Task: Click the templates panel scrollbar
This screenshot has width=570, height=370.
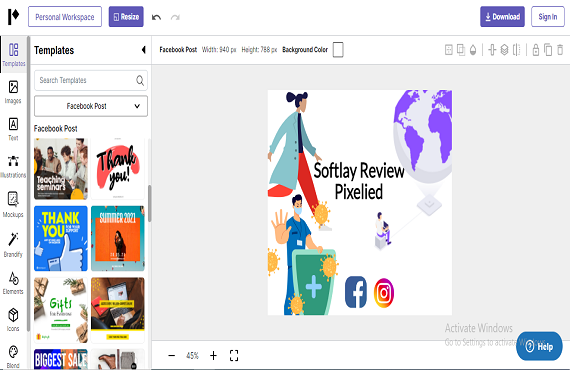Action: [149, 204]
